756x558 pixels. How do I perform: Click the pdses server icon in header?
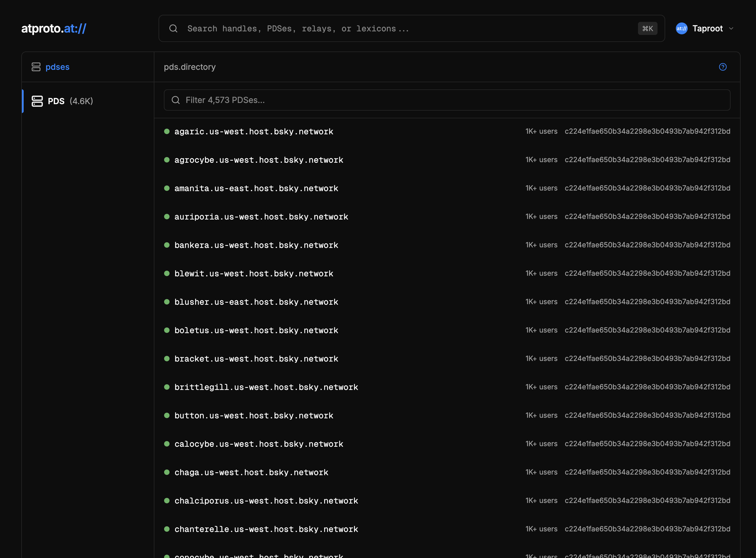[36, 67]
